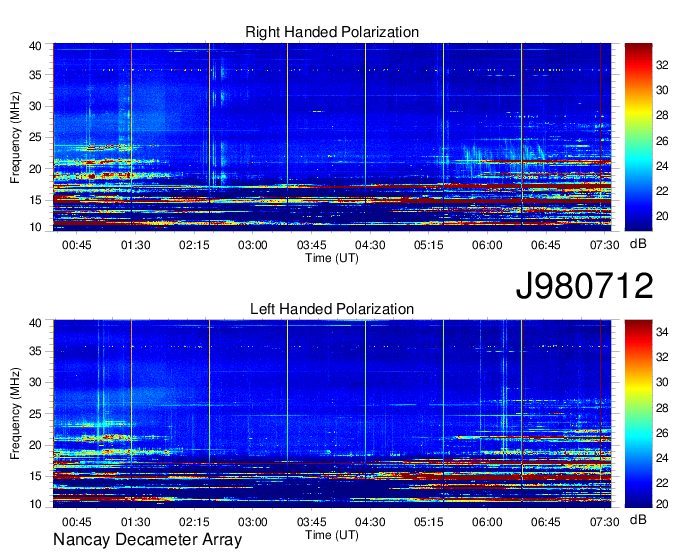Click the 25 MHz tick on Right Handed plot

pyautogui.click(x=35, y=137)
